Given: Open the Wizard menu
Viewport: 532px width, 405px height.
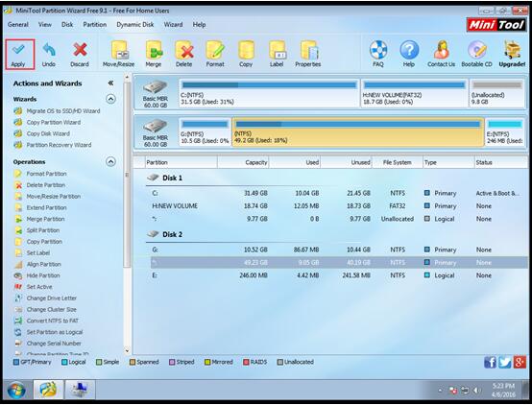Looking at the screenshot, I should tap(173, 24).
